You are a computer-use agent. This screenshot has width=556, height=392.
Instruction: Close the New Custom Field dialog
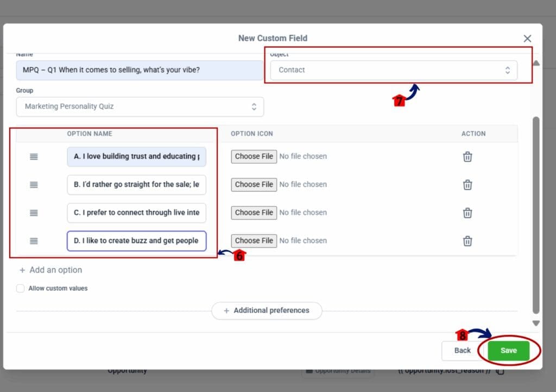coord(527,39)
